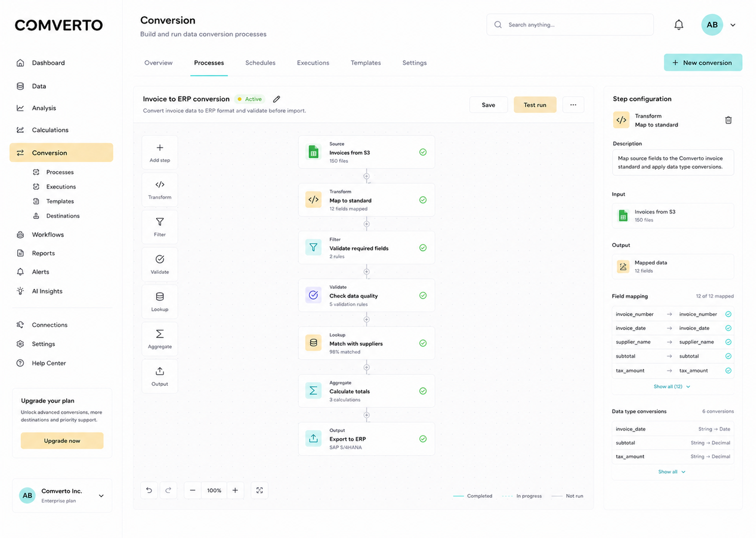Switch to the Overview tab
The width and height of the screenshot is (756, 538).
[x=158, y=63]
